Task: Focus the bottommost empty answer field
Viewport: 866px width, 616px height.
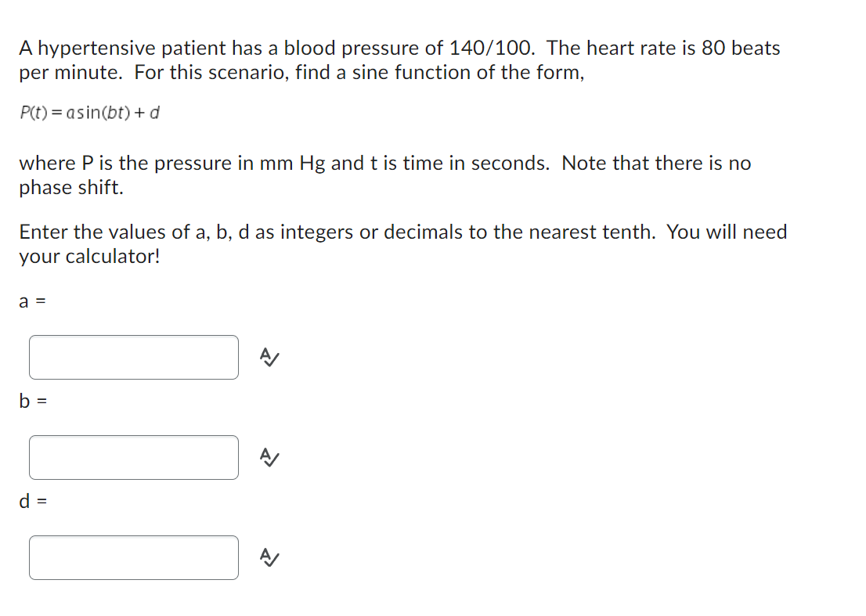Action: click(133, 557)
